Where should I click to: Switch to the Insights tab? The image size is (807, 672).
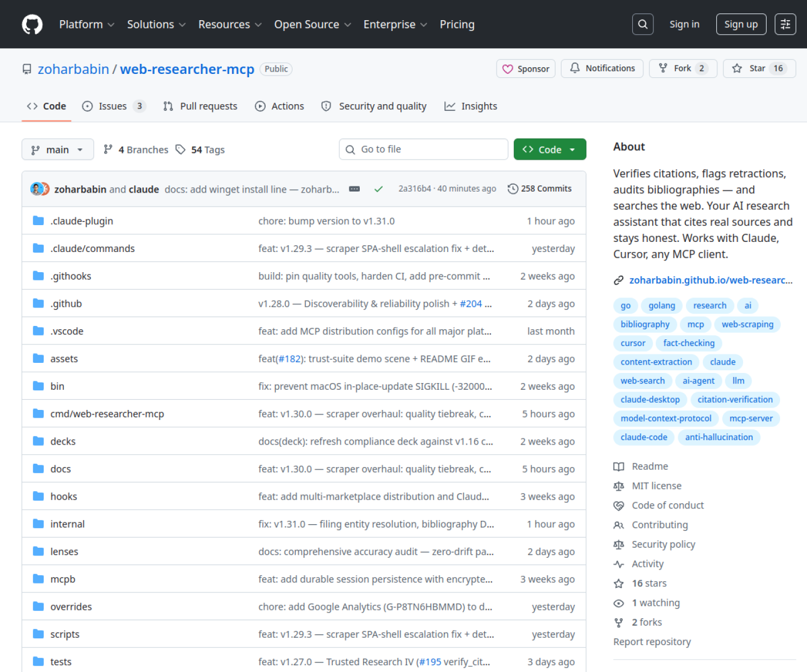click(471, 106)
